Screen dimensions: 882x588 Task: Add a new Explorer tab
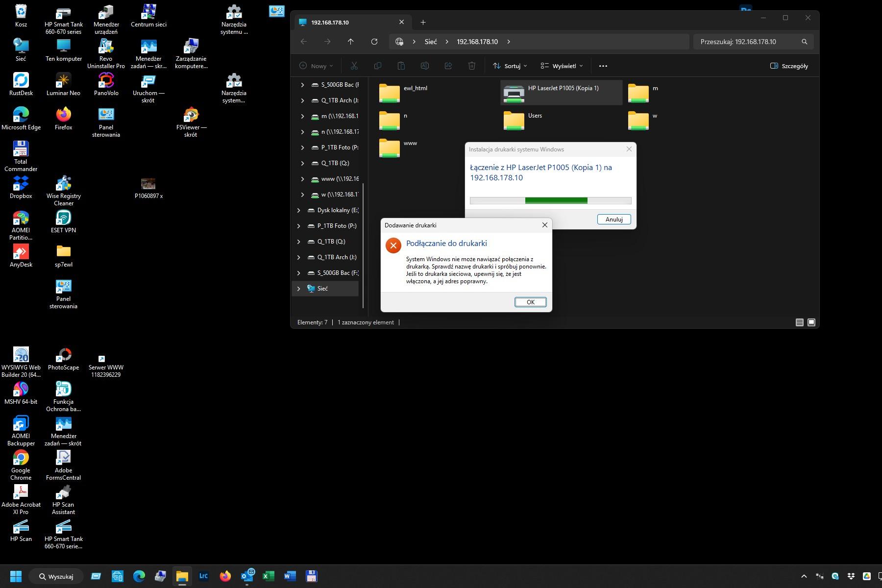(x=423, y=22)
